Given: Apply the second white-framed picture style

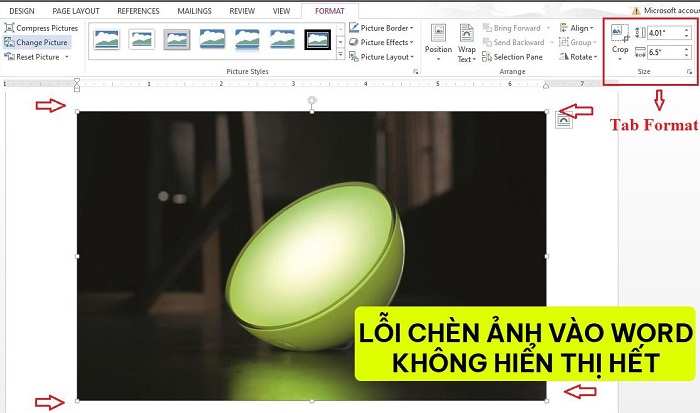Looking at the screenshot, I should 142,39.
